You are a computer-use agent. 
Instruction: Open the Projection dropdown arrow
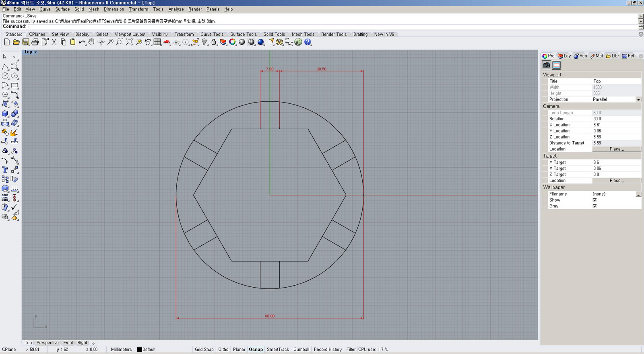(638, 99)
